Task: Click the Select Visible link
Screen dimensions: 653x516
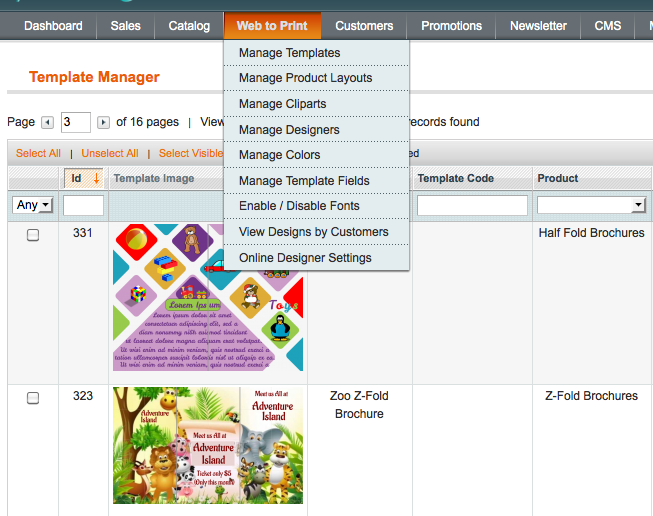Action: click(191, 153)
